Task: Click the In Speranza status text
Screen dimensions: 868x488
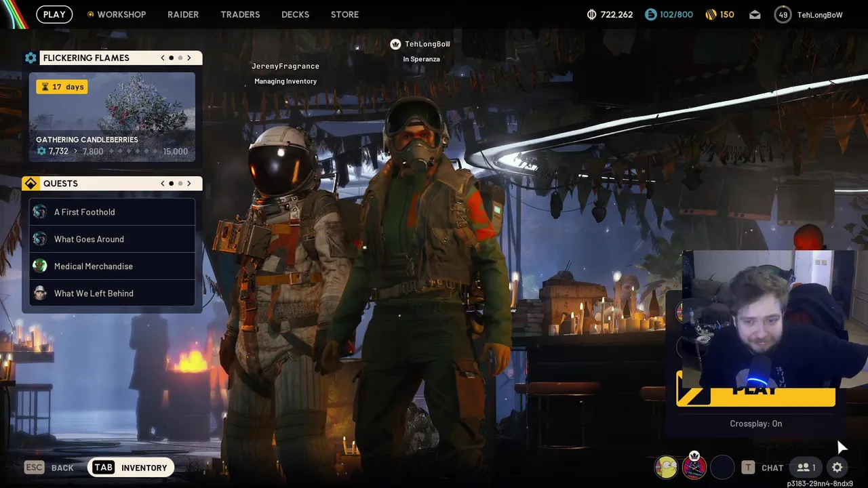Action: [421, 59]
